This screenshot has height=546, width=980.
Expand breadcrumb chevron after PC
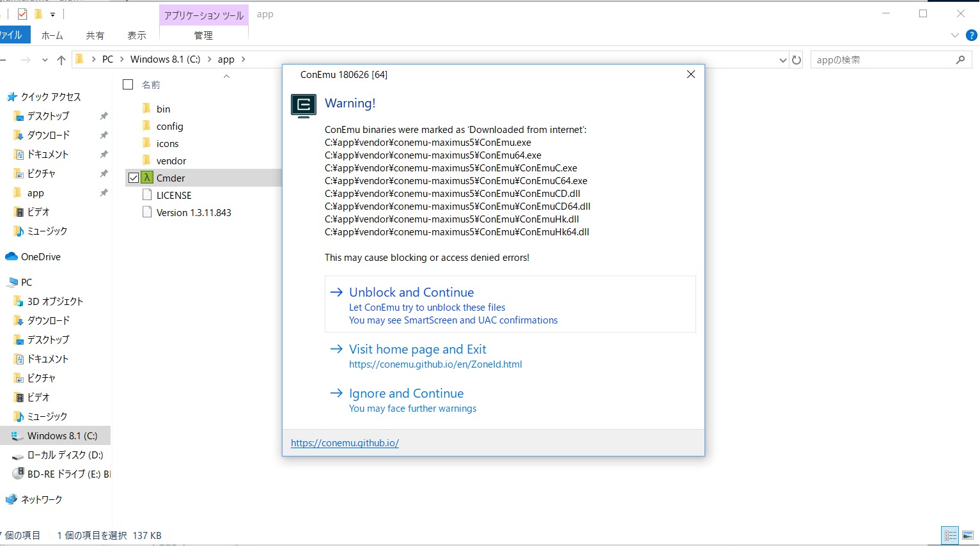pos(121,59)
